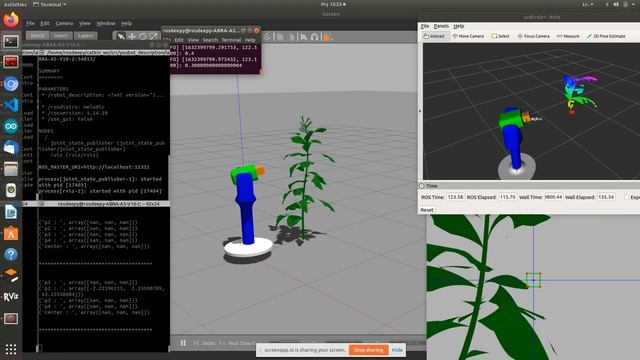640x360 pixels.
Task: Click Hide link on the sharing bar
Action: click(x=397, y=350)
